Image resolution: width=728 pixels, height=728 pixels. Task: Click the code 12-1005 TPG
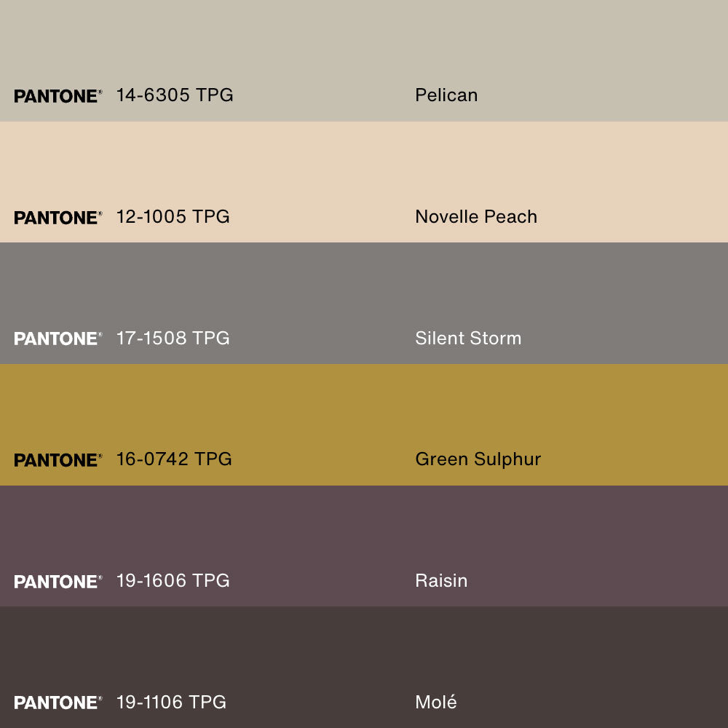click(173, 217)
